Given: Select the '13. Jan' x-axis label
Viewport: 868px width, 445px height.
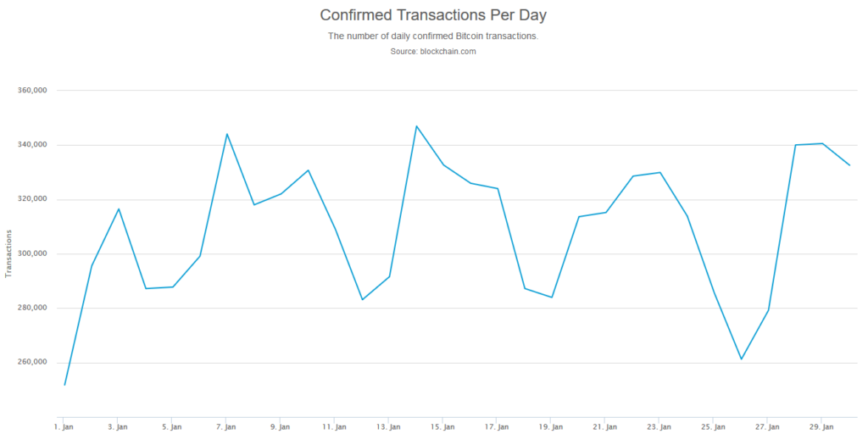Looking at the screenshot, I should [x=389, y=427].
